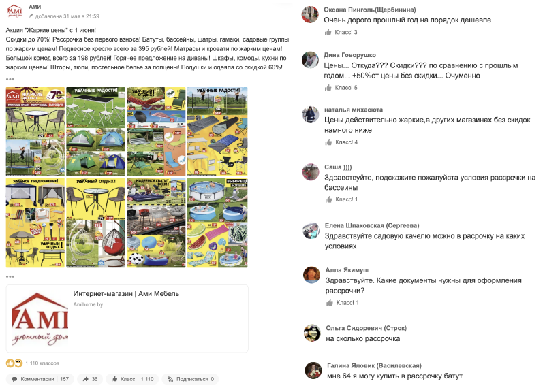Like Саша's comment with Класс thumb

(341, 199)
